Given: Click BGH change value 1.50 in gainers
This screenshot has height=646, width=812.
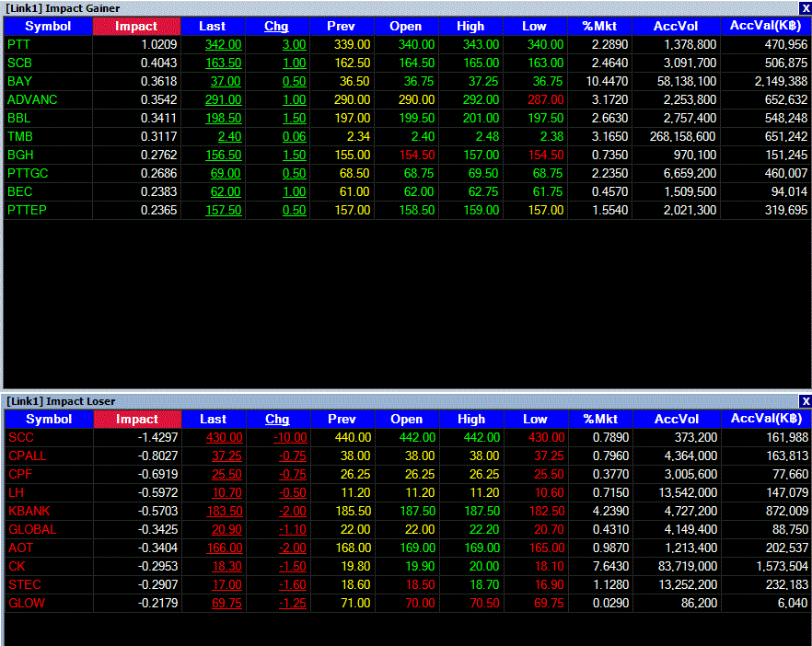Looking at the screenshot, I should pos(295,156).
